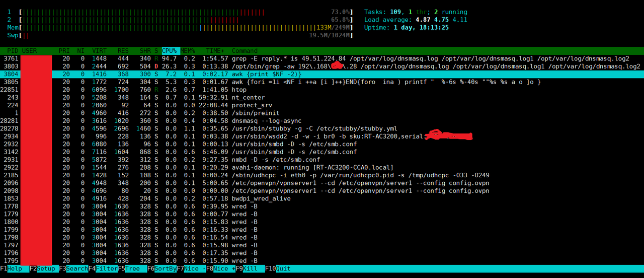Viewport: 644px width, 278px height.
Task: Sort by the RES column header
Action: click(x=123, y=51)
